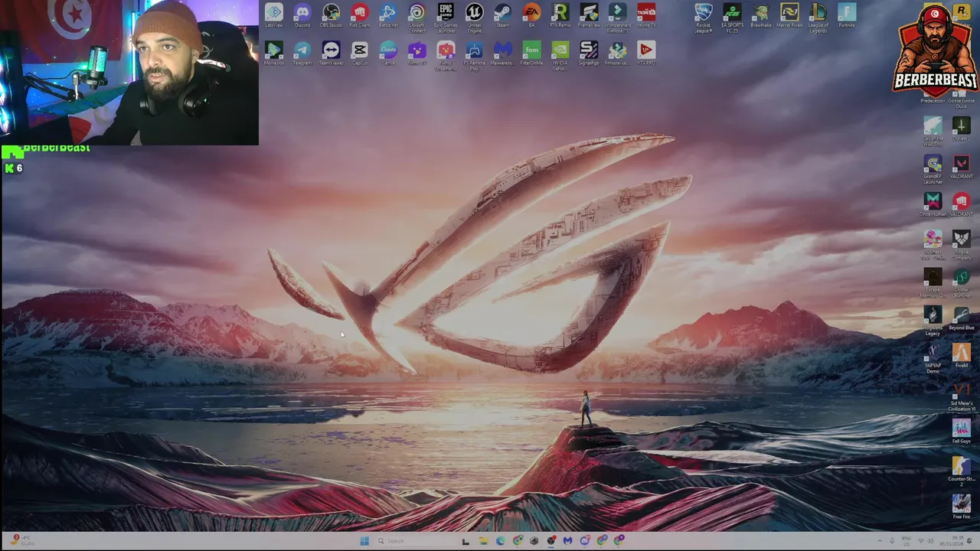Open the Moviebox desktop icon
The height and width of the screenshot is (551, 980).
coord(273,53)
